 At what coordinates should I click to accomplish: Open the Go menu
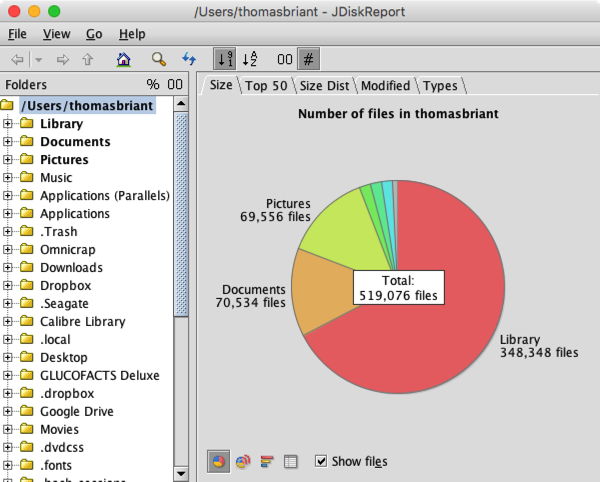tap(94, 34)
